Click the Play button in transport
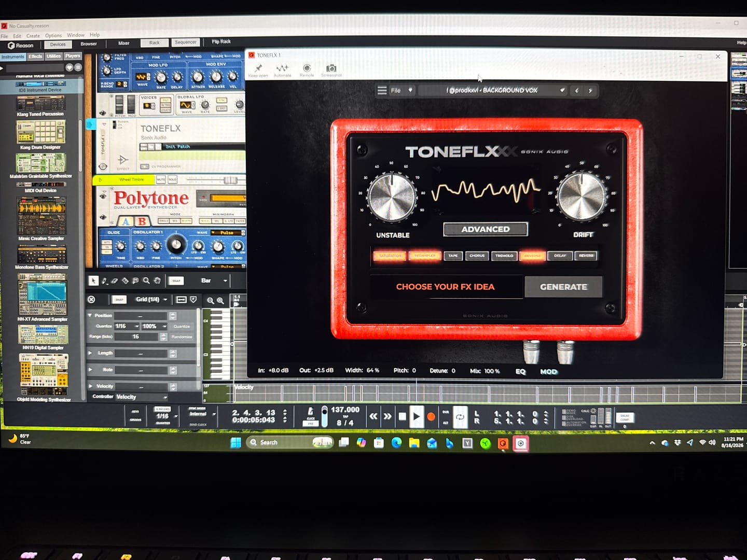Screen dimensions: 747x560 pyautogui.click(x=416, y=416)
